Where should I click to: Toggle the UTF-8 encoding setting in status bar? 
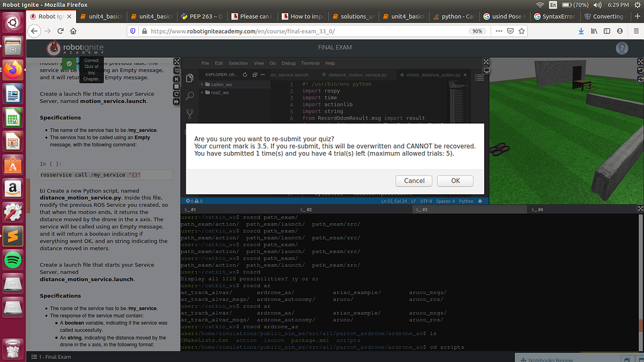pyautogui.click(x=426, y=200)
